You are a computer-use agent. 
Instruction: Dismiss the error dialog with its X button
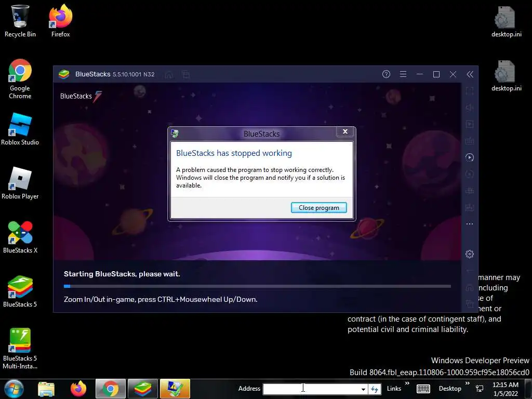(345, 131)
